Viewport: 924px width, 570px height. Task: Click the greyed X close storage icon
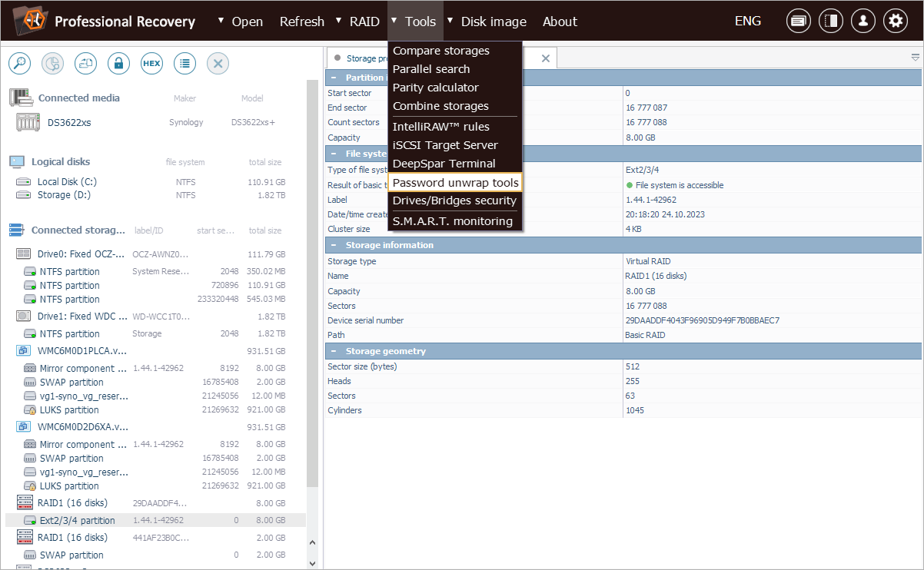(x=218, y=64)
